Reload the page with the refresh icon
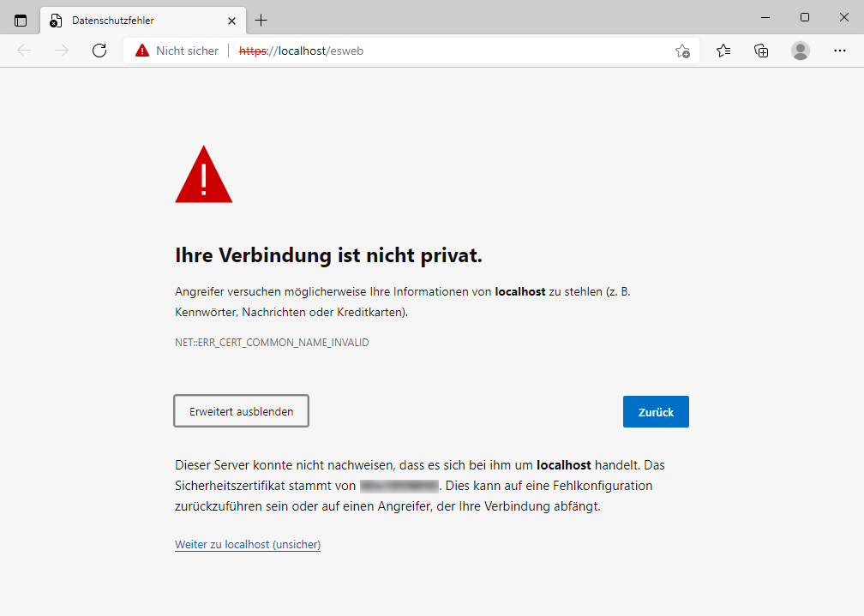The image size is (864, 616). (x=99, y=51)
